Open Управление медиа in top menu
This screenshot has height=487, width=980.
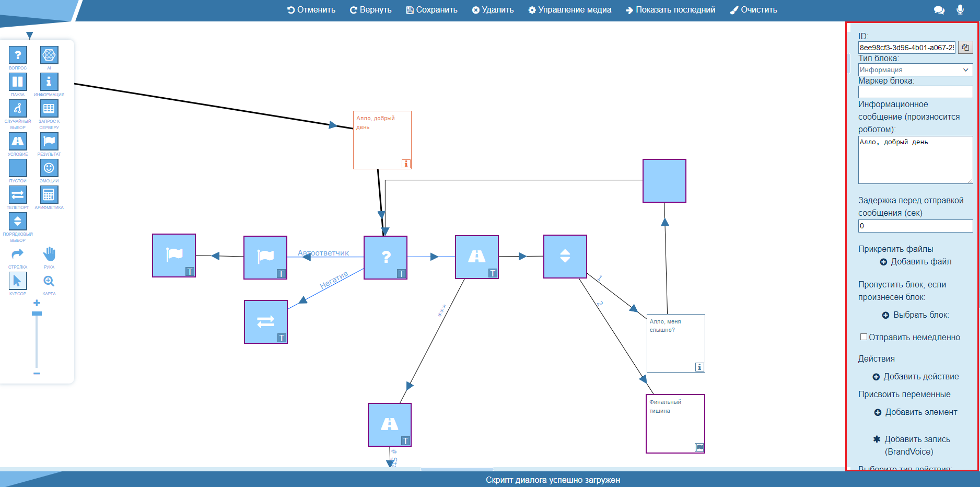tap(569, 10)
